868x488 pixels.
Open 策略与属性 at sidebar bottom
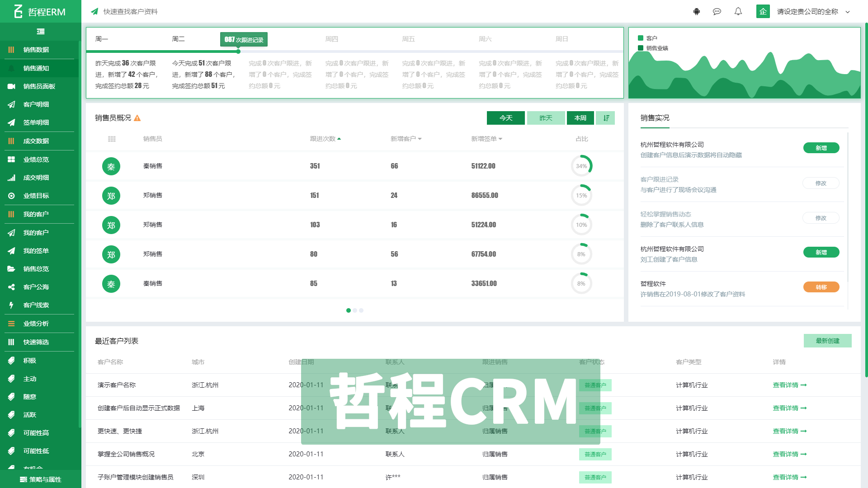41,479
